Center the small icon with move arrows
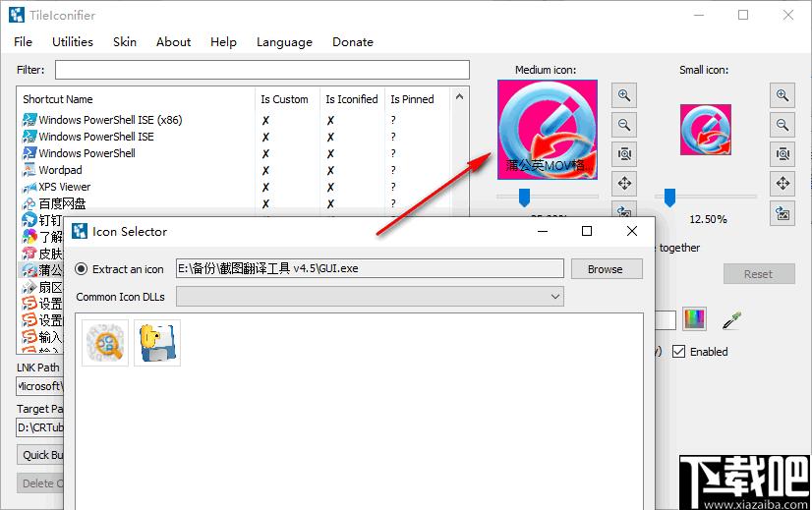This screenshot has height=510, width=812. (782, 184)
